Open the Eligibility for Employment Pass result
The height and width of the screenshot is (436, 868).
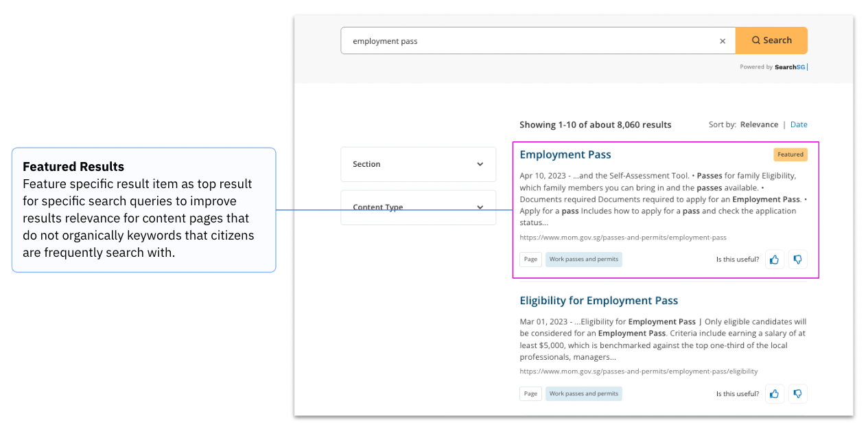pyautogui.click(x=598, y=300)
